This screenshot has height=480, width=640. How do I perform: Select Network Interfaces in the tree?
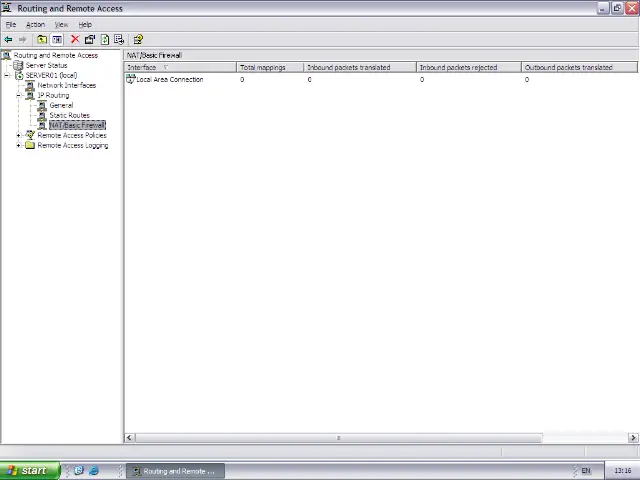point(67,85)
